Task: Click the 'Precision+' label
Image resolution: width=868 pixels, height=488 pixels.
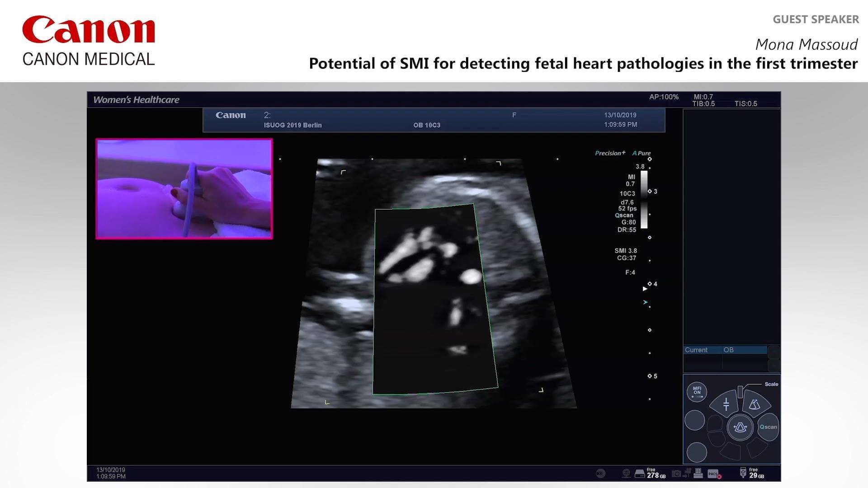Action: click(610, 153)
